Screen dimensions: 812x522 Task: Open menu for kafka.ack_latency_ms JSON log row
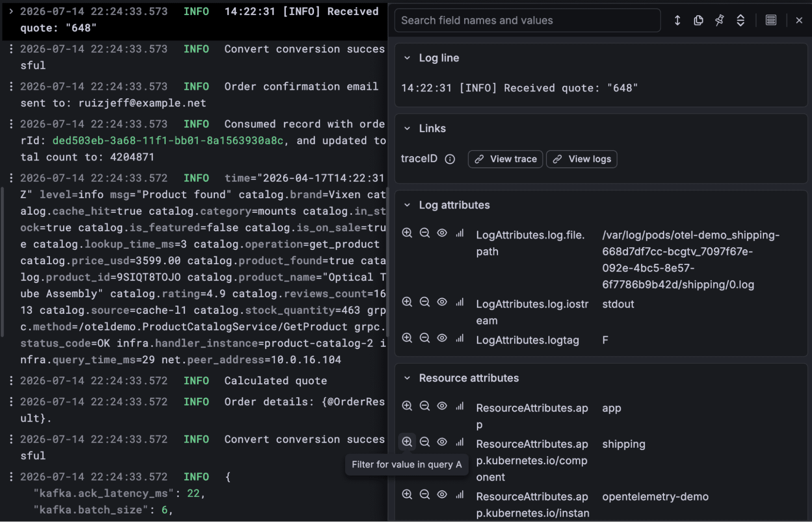[x=11, y=477]
